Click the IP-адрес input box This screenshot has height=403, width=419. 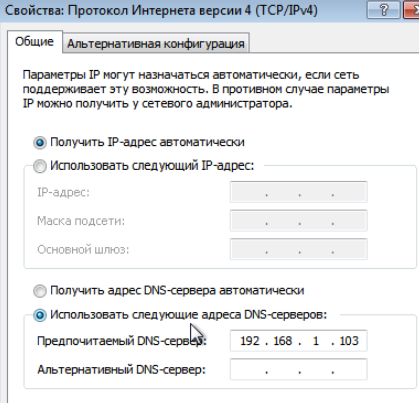pos(299,192)
